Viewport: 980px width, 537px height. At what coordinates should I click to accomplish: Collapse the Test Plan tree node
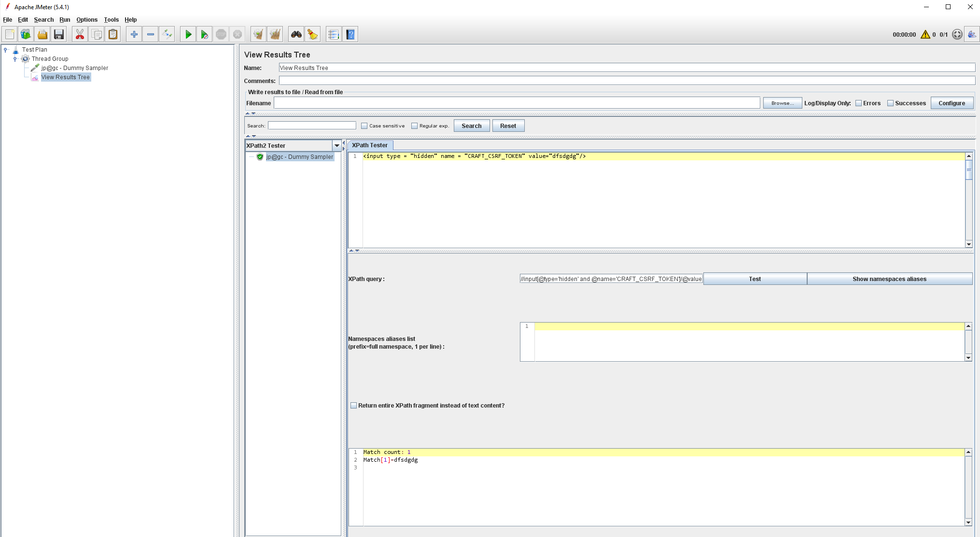[x=5, y=50]
